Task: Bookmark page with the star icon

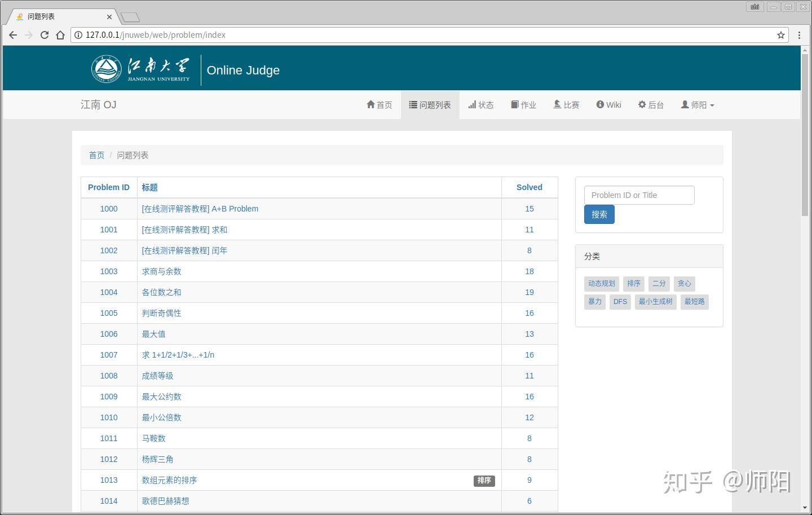Action: 781,35
